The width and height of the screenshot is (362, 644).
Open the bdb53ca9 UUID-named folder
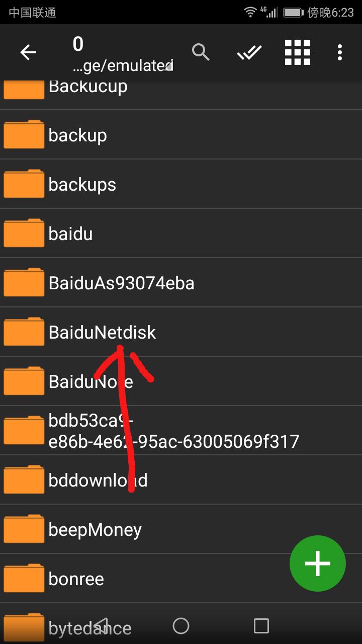[181, 431]
